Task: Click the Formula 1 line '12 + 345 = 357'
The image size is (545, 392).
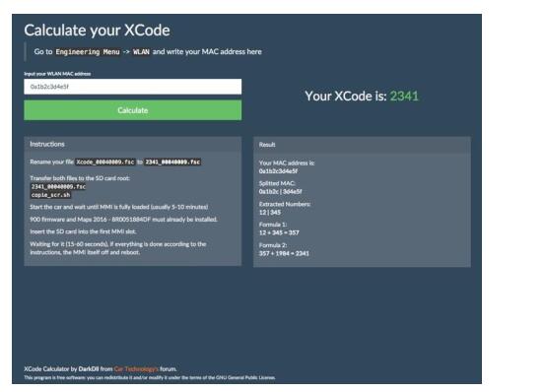Action: pyautogui.click(x=279, y=232)
